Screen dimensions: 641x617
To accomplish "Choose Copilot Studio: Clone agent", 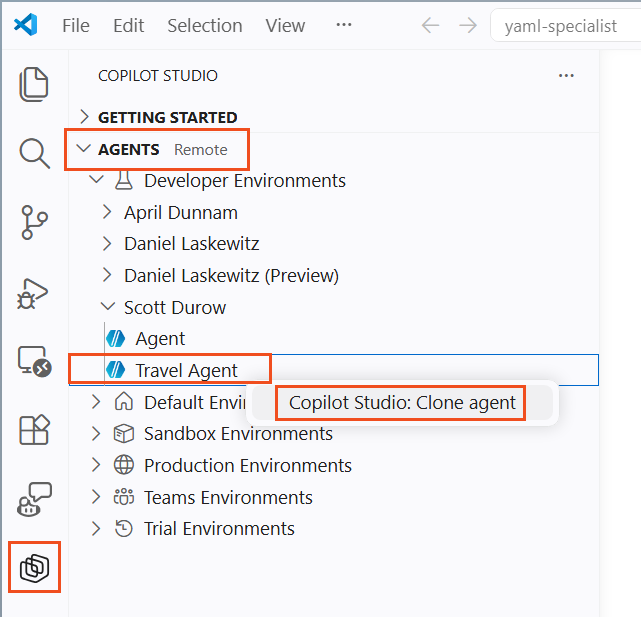I will point(402,403).
